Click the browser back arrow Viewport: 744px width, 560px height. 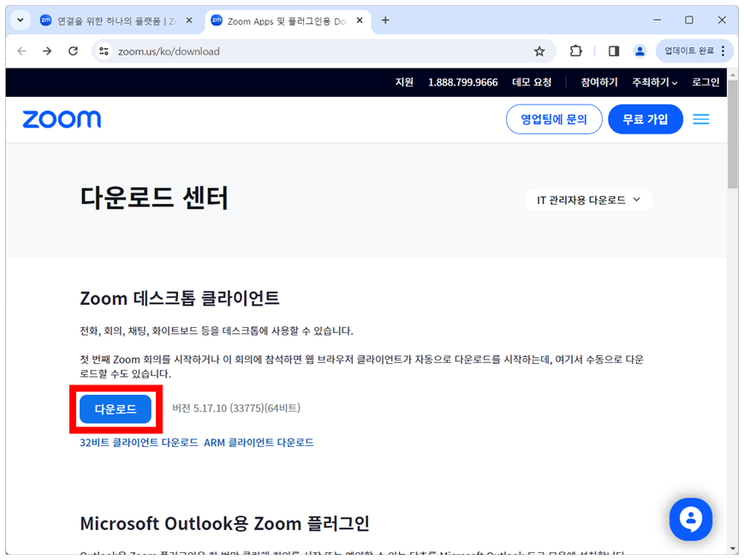coord(21,51)
